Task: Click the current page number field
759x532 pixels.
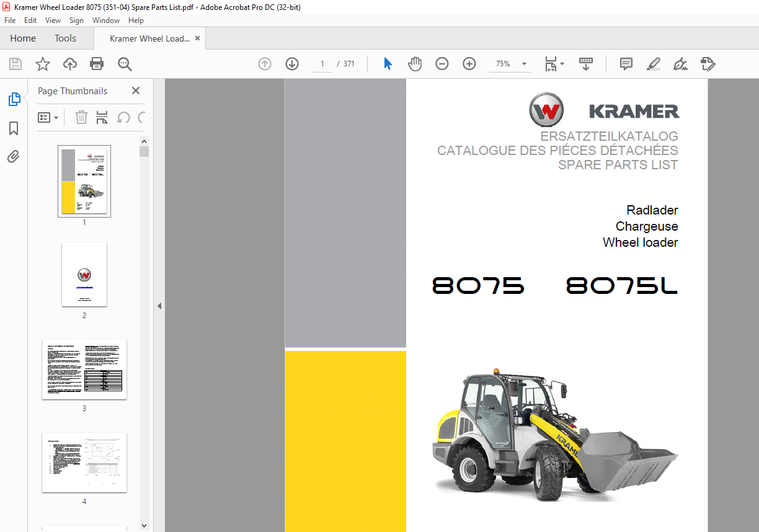Action: pyautogui.click(x=322, y=64)
